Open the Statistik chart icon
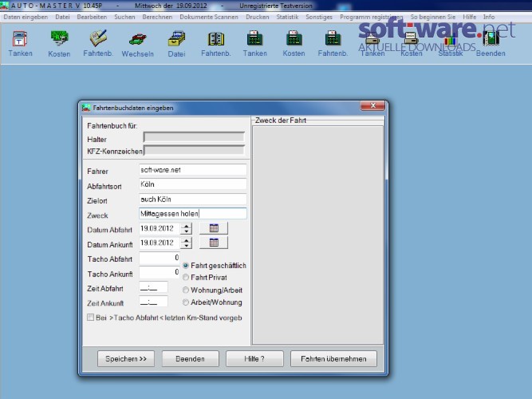The height and width of the screenshot is (399, 532). click(450, 39)
